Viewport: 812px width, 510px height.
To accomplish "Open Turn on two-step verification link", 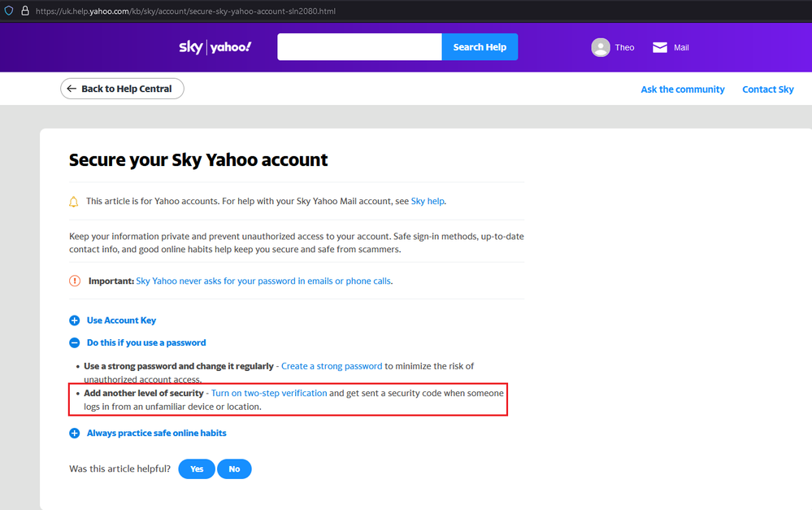I will point(269,393).
